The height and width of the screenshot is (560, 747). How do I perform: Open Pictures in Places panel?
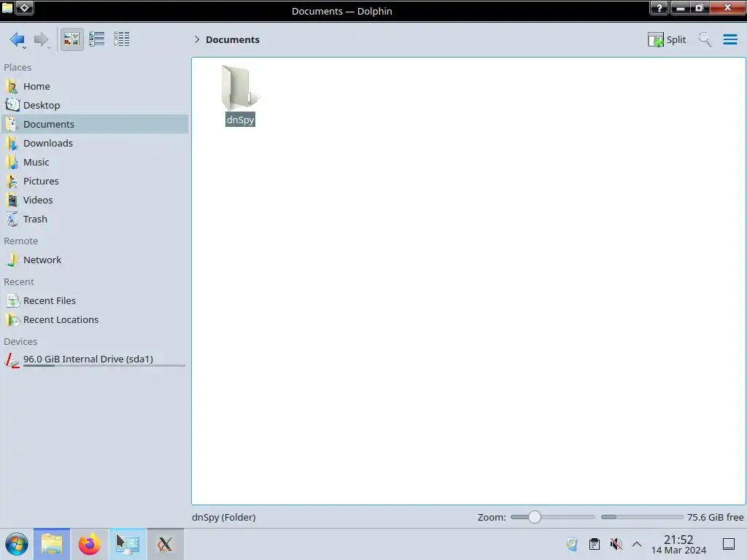95,182
